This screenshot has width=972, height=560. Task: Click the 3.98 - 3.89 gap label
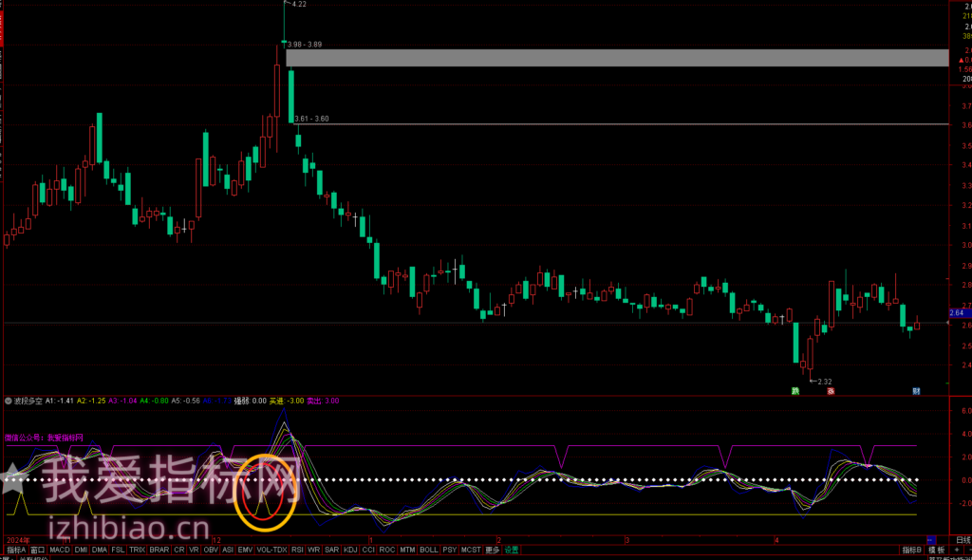pos(305,45)
